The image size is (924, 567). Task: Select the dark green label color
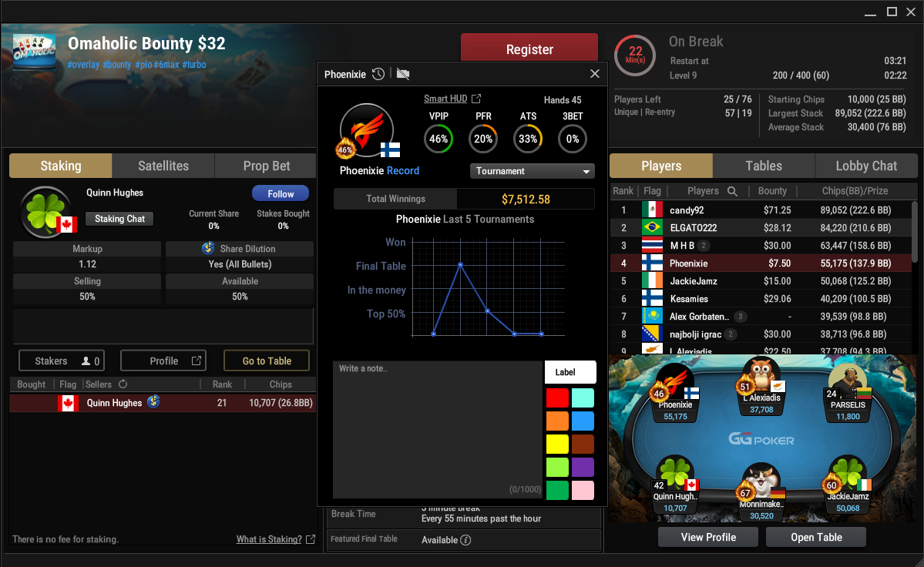point(557,490)
